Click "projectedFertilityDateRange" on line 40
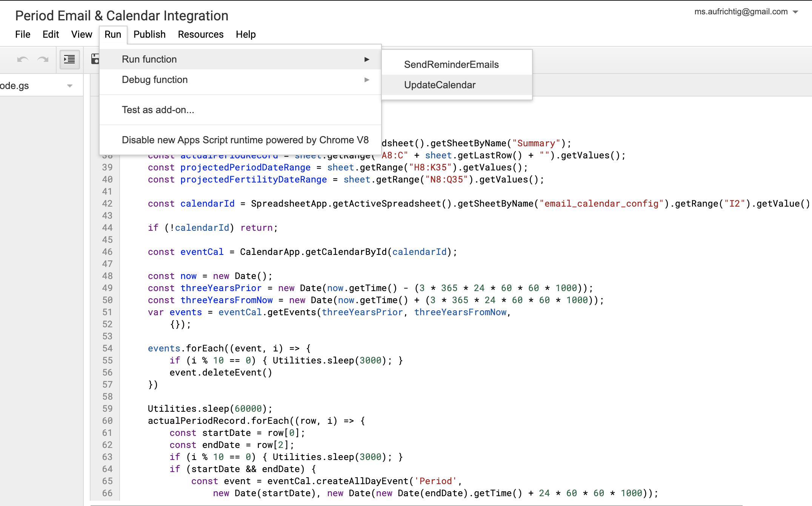Image resolution: width=812 pixels, height=506 pixels. point(254,179)
